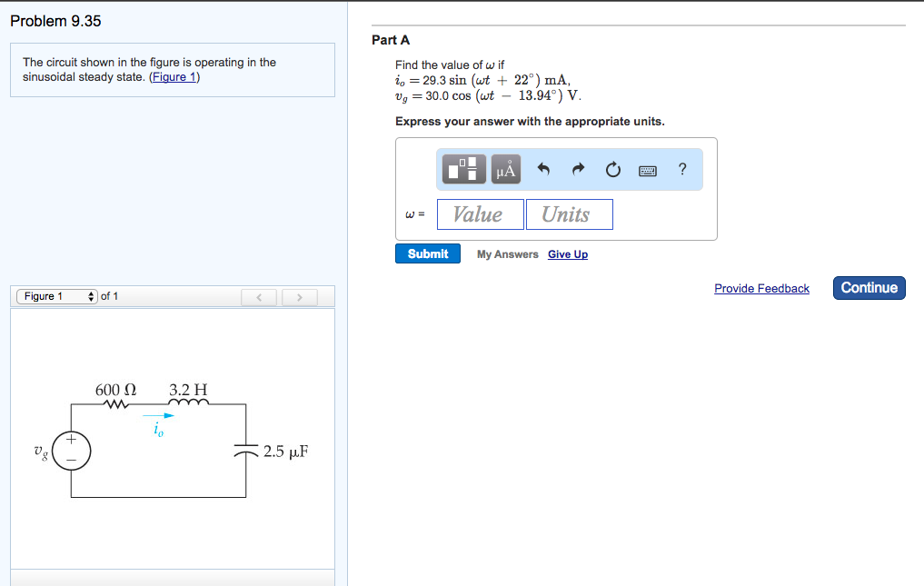The image size is (924, 586).
Task: Go to the next figure arrow
Action: [299, 297]
